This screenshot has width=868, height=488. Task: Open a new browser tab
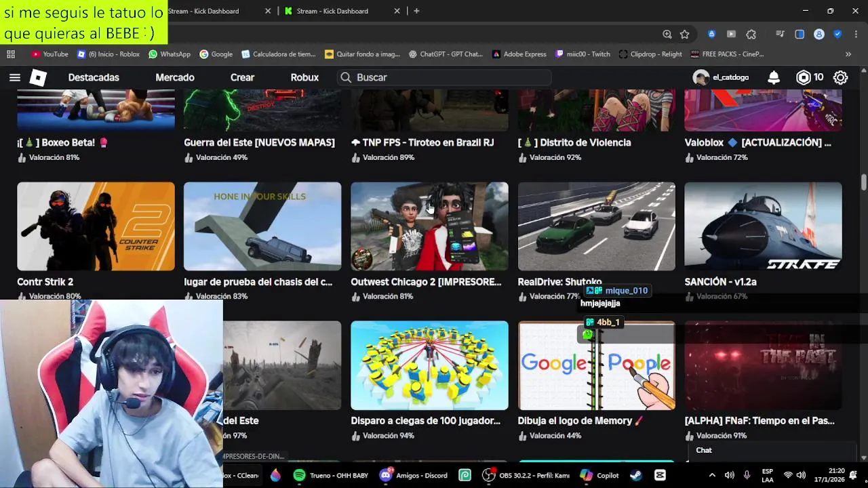pos(416,11)
